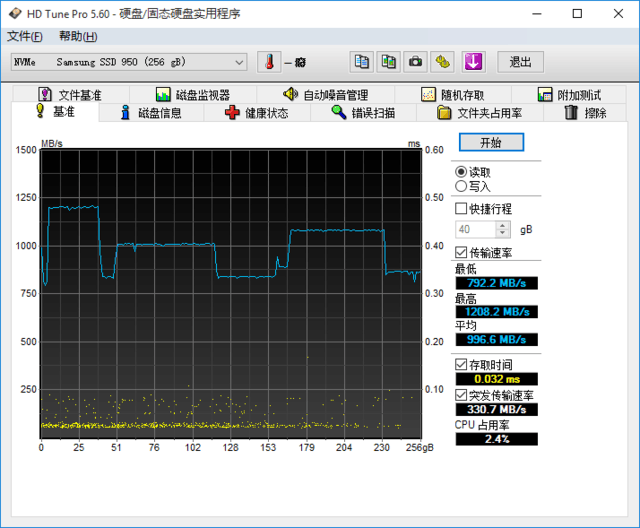Image resolution: width=640 pixels, height=528 pixels.
Task: Select the 读取 read radio button
Action: pos(461,172)
